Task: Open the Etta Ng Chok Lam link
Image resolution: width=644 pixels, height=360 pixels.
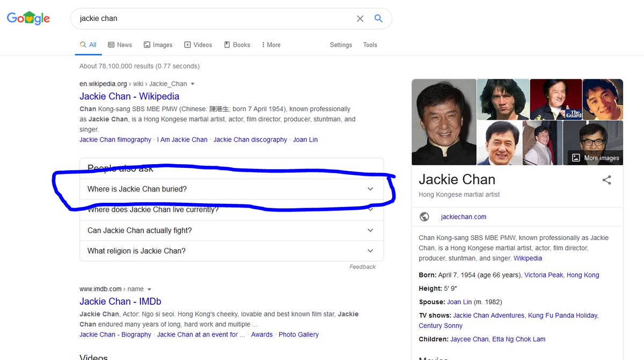Action: [x=519, y=339]
